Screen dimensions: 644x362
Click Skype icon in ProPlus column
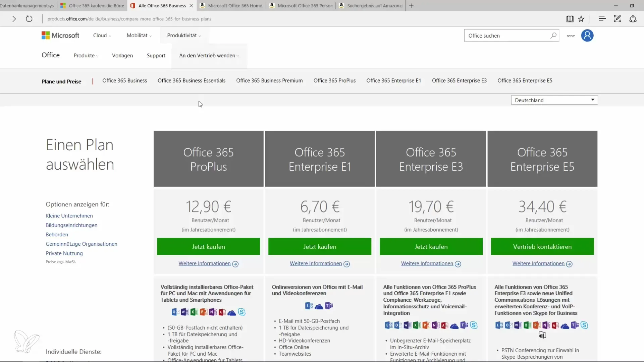[241, 312]
